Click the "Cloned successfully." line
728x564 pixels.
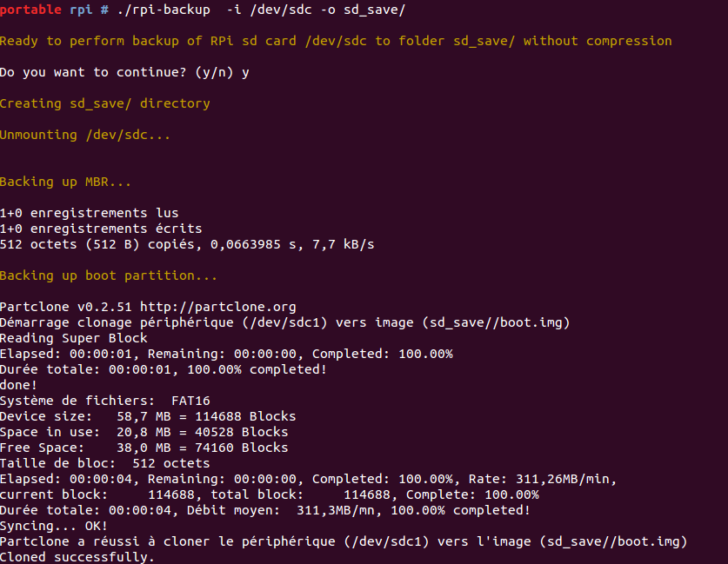pyautogui.click(x=77, y=557)
